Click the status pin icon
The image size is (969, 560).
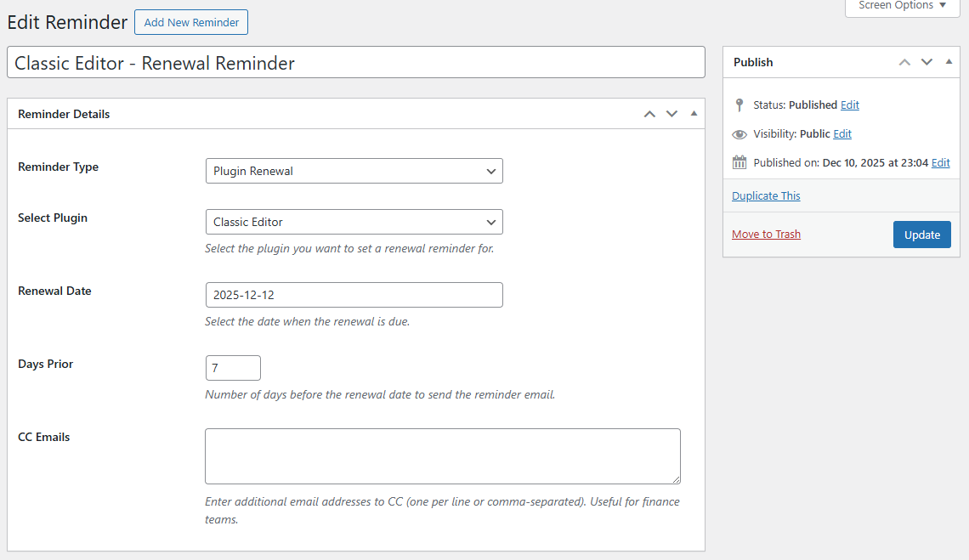[739, 105]
